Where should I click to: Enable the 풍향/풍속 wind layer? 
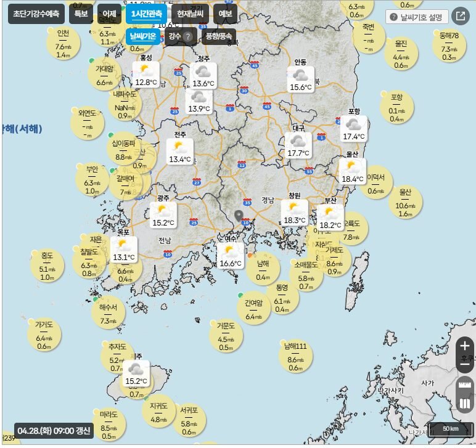tap(220, 36)
